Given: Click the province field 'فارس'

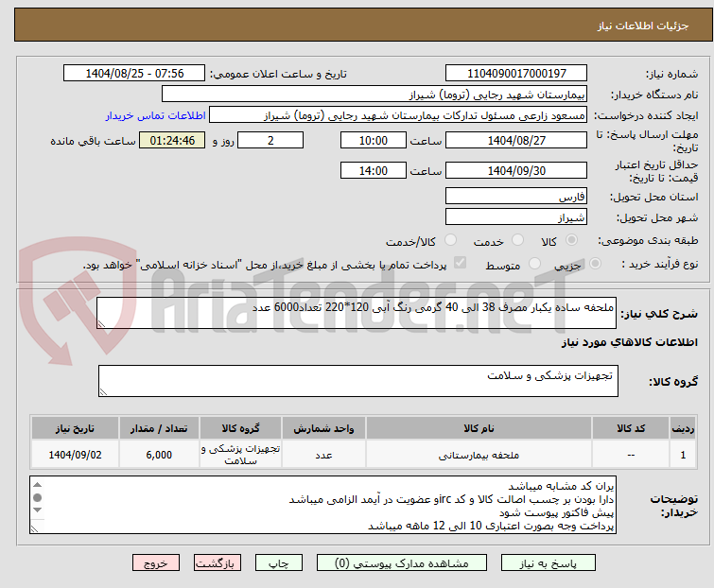Looking at the screenshot, I should click(516, 196).
